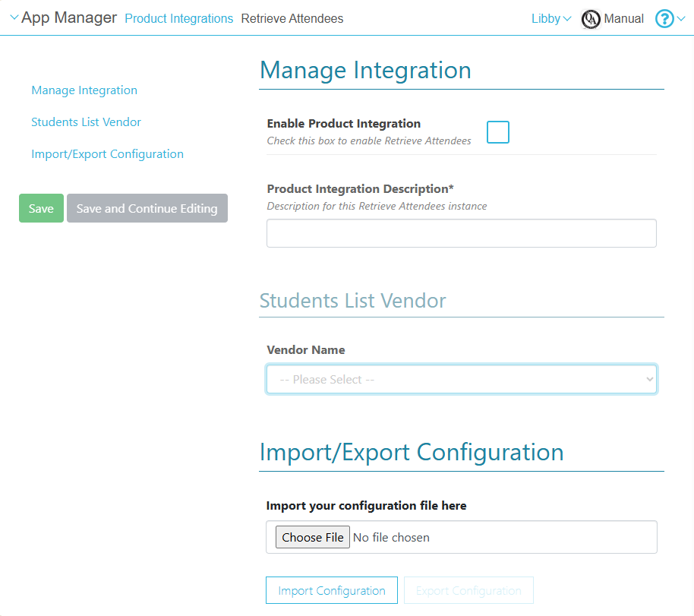Enable the Product Integration checkbox

pos(498,132)
